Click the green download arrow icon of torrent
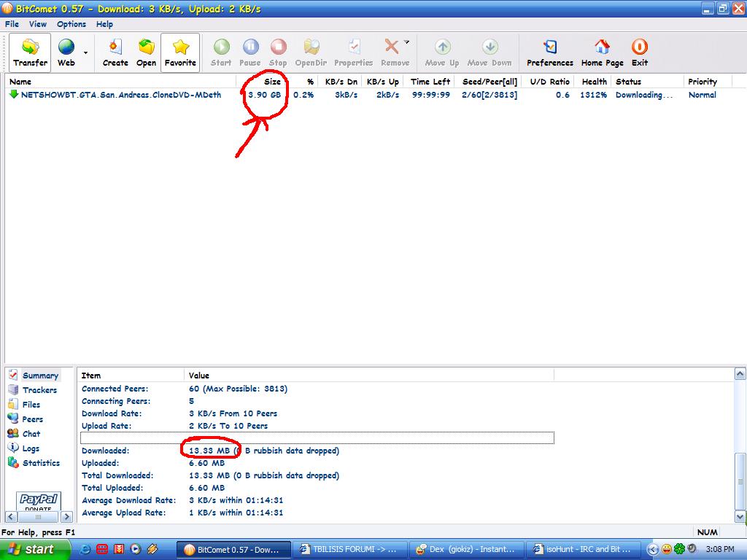 pyautogui.click(x=14, y=94)
